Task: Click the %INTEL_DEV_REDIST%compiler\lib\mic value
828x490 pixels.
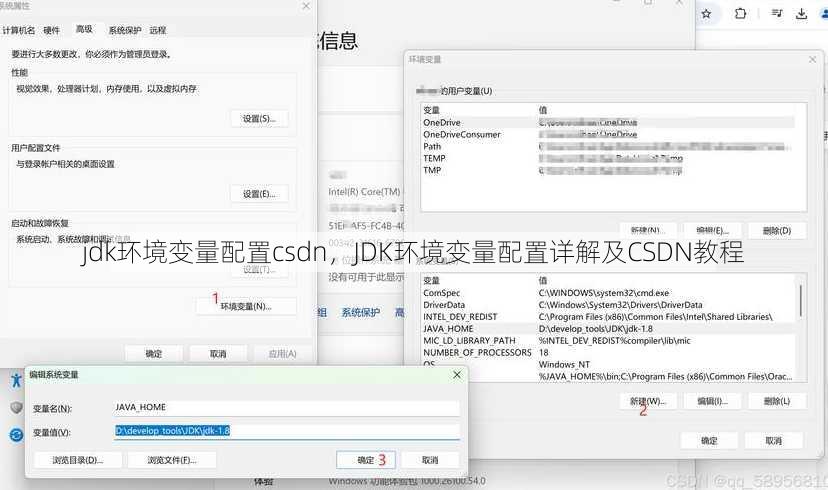Action: (614, 341)
